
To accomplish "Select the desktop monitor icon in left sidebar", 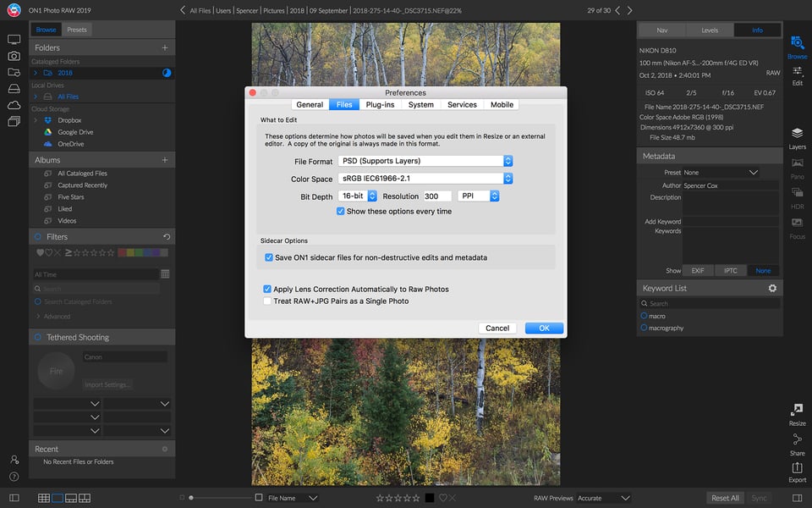I will pos(14,40).
